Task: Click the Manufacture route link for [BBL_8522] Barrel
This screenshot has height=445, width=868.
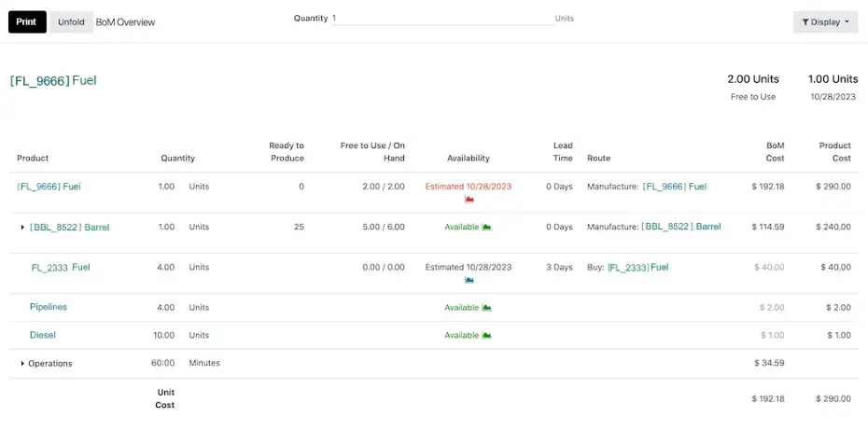Action: point(680,227)
